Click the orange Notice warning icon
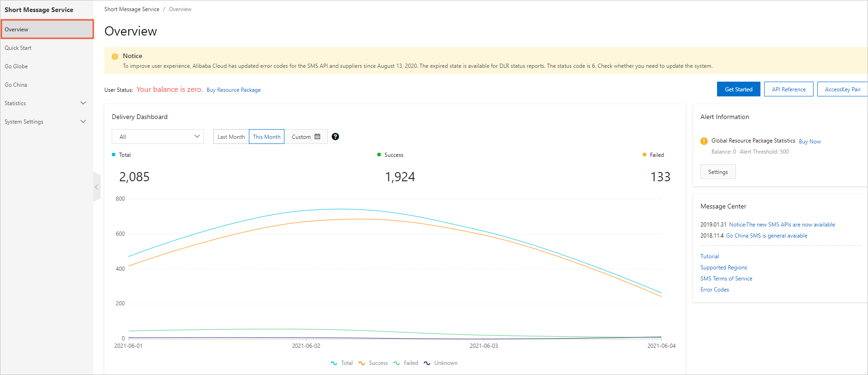This screenshot has width=868, height=375. point(115,56)
